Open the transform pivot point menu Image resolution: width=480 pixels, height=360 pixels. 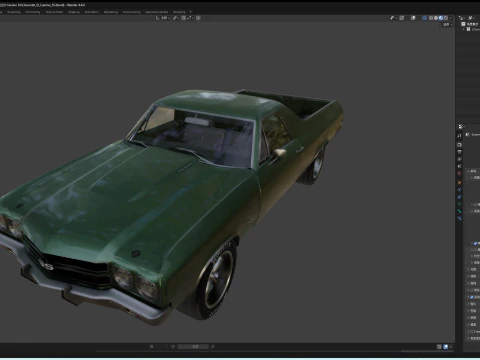pyautogui.click(x=176, y=18)
